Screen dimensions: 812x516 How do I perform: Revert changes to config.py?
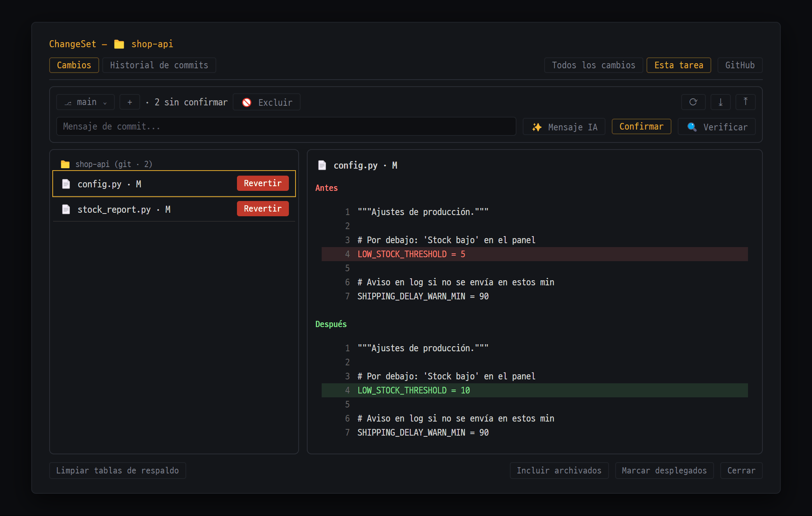(263, 183)
